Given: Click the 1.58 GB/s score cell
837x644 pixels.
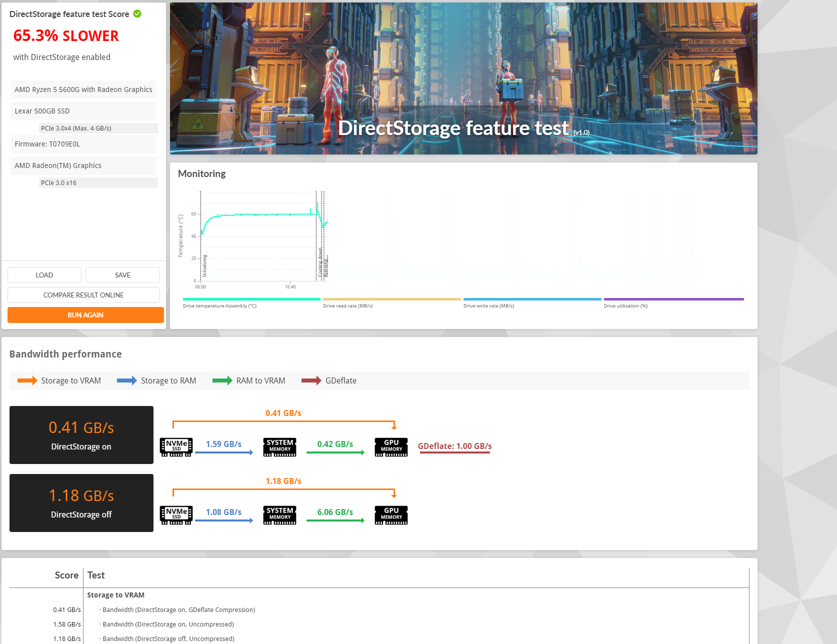Looking at the screenshot, I should click(x=67, y=624).
